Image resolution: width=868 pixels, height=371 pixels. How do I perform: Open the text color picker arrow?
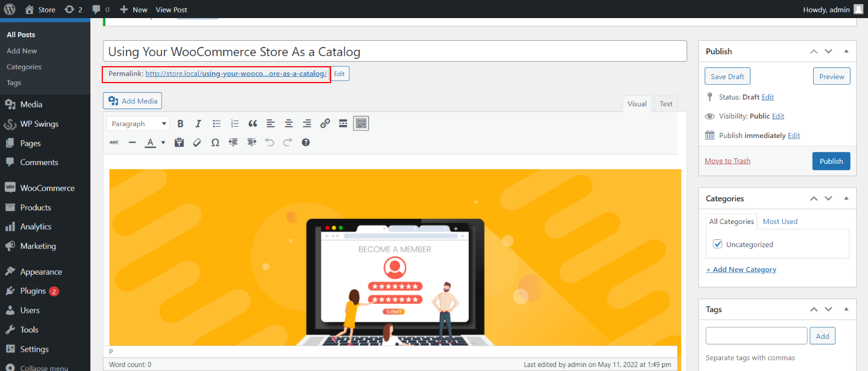click(163, 143)
